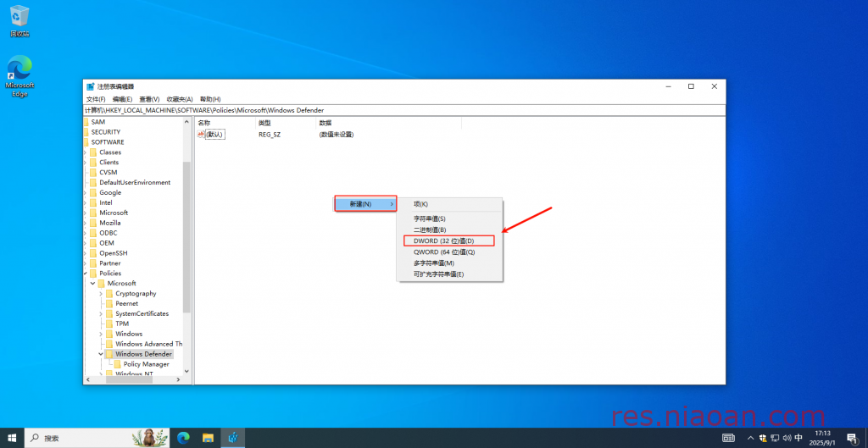Click the Peernet key folder icon
868x448 pixels.
pyautogui.click(x=109, y=304)
